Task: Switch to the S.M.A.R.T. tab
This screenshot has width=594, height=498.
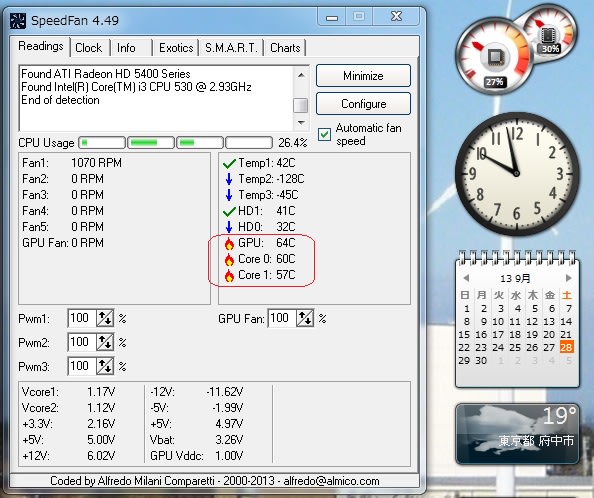Action: tap(231, 48)
